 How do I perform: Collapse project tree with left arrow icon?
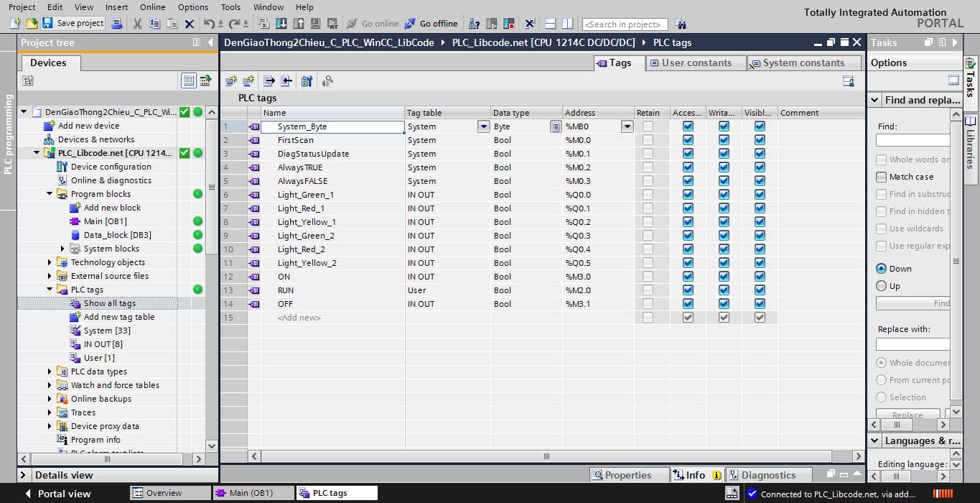(210, 42)
